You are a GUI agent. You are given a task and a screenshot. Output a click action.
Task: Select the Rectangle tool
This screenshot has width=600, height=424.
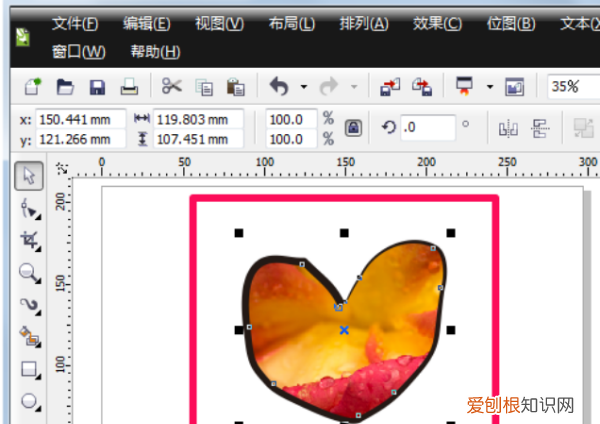point(29,368)
